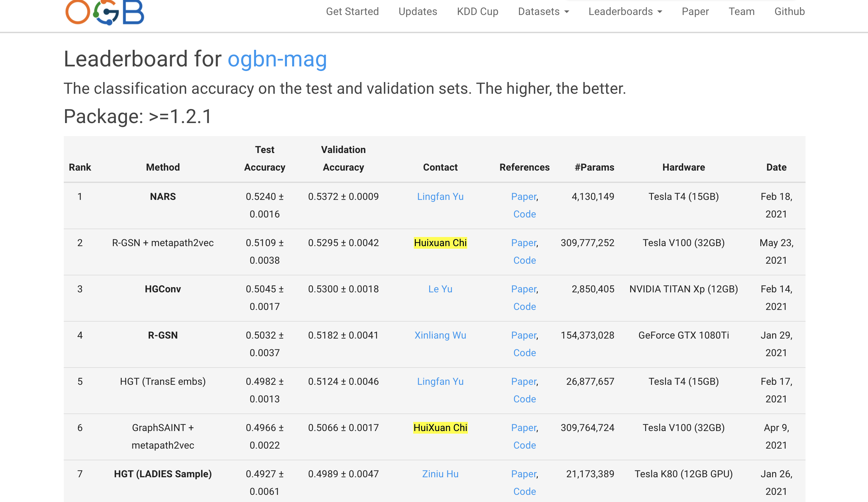Open the Datasets dropdown menu
The width and height of the screenshot is (868, 502).
(x=543, y=12)
